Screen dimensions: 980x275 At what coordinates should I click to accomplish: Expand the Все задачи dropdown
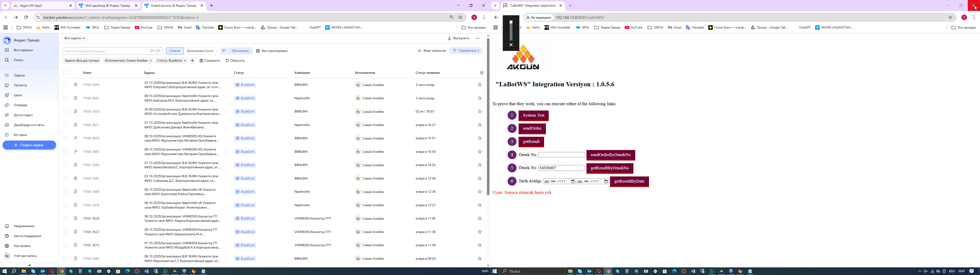point(75,38)
